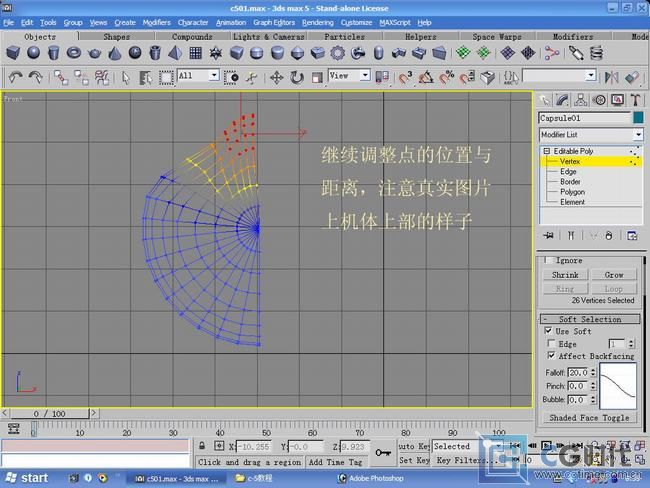650x488 pixels.
Task: Toggle the Percent Snap tool
Action: (x=446, y=77)
